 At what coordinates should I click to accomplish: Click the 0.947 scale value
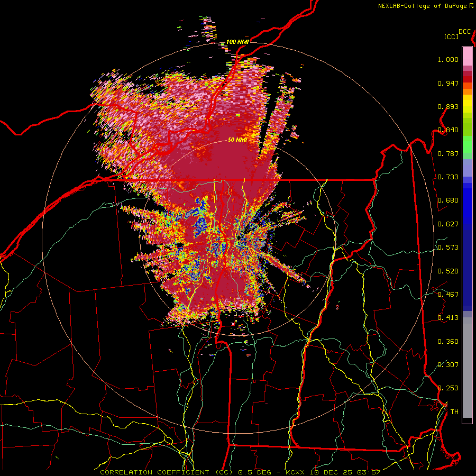tap(448, 83)
